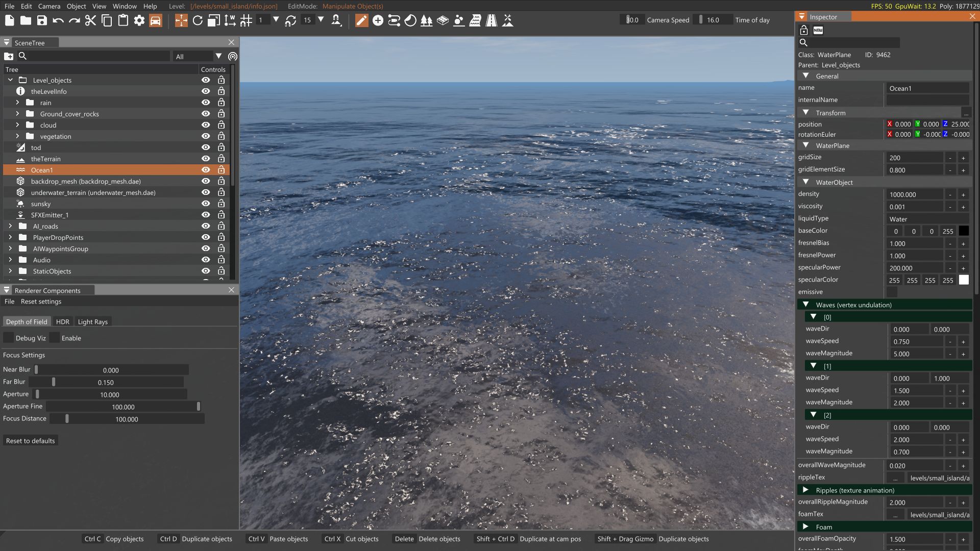Click Reset settings in Renderer Components

tap(41, 302)
